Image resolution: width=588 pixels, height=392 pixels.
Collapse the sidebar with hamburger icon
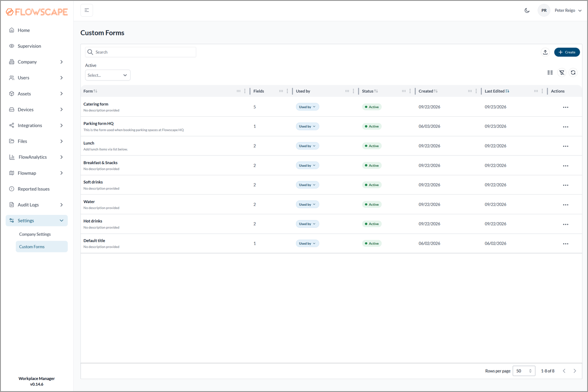click(x=87, y=10)
